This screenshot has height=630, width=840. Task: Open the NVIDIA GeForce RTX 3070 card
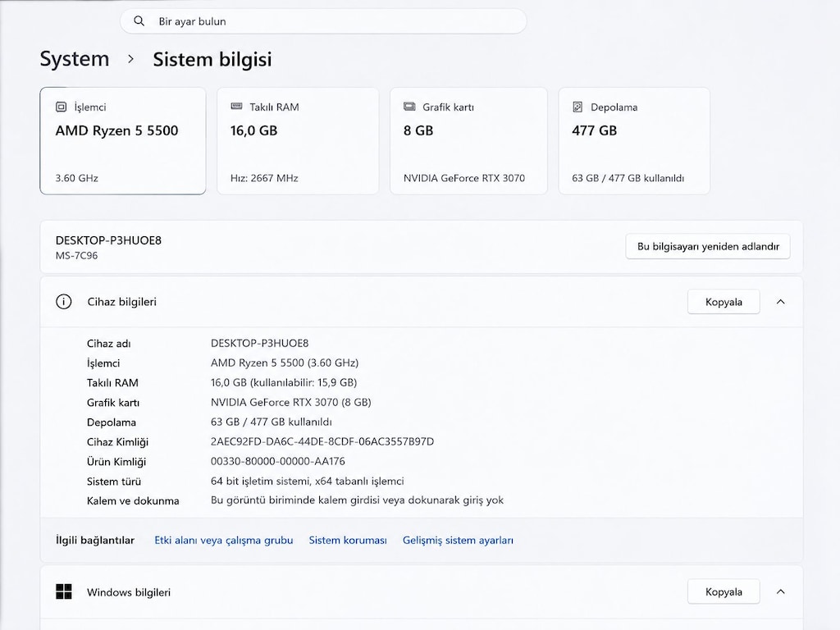(468, 141)
